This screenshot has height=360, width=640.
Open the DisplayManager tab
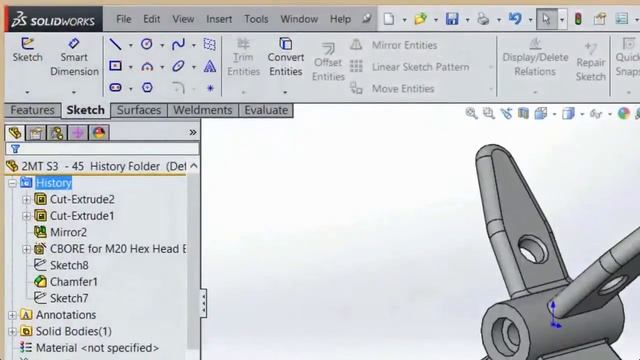tap(99, 133)
